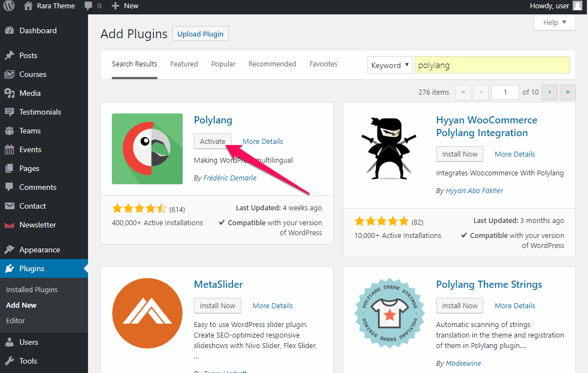588x373 pixels.
Task: Open the plugin Editor submenu item
Action: click(x=16, y=320)
